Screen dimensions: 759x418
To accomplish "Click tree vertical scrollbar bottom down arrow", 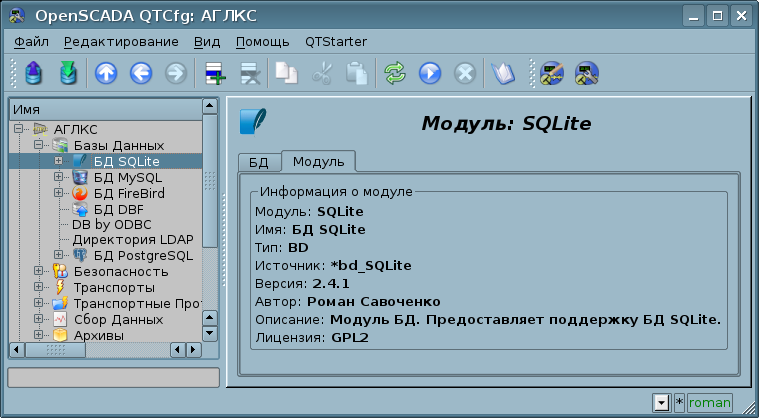I will click(210, 333).
